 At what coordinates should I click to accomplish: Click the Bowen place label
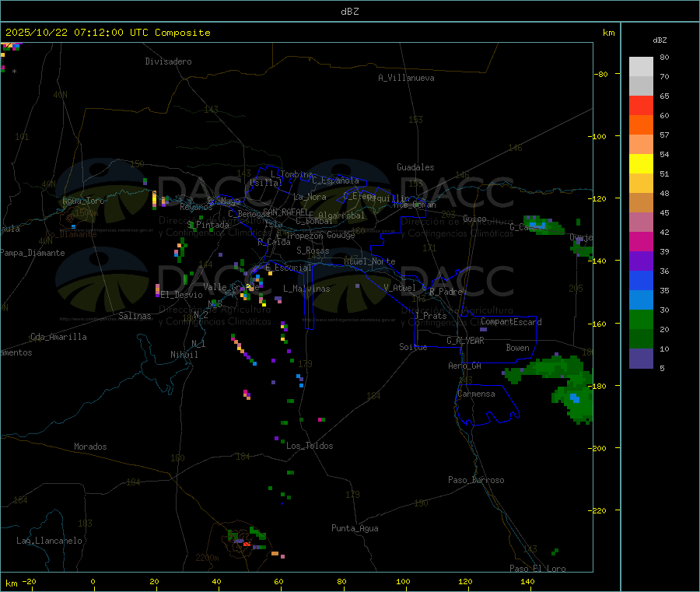[517, 348]
